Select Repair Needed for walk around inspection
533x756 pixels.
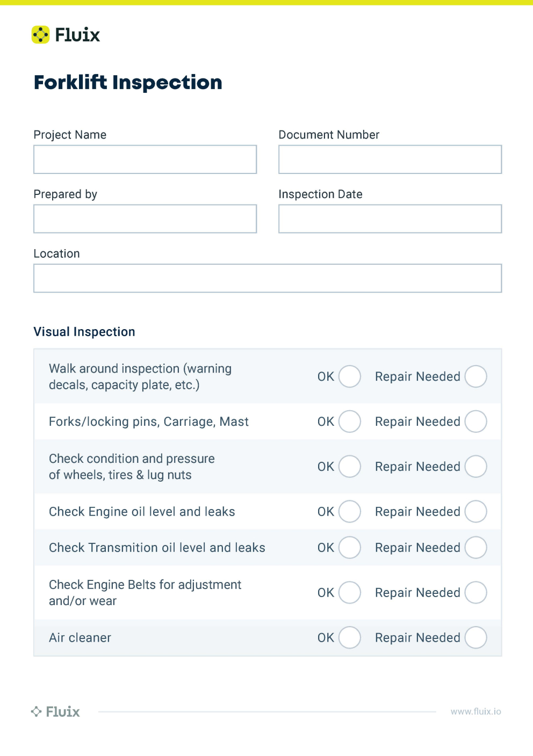point(476,376)
